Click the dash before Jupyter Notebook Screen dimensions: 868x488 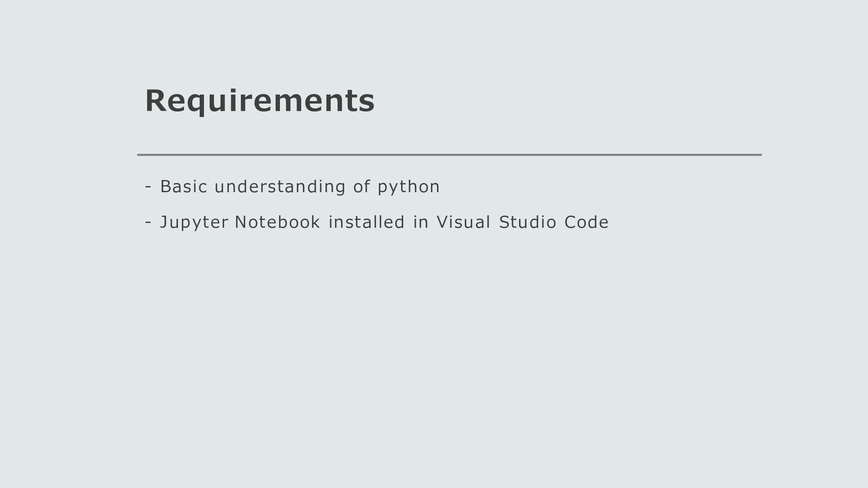148,222
